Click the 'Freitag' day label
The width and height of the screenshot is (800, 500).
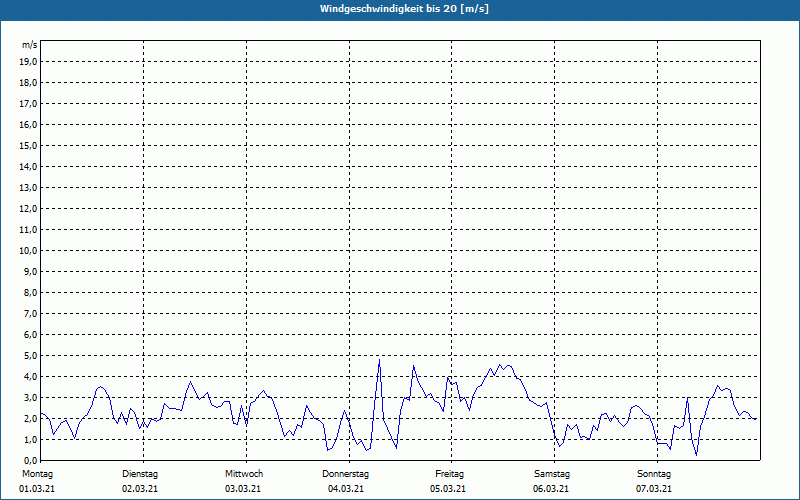(449, 474)
